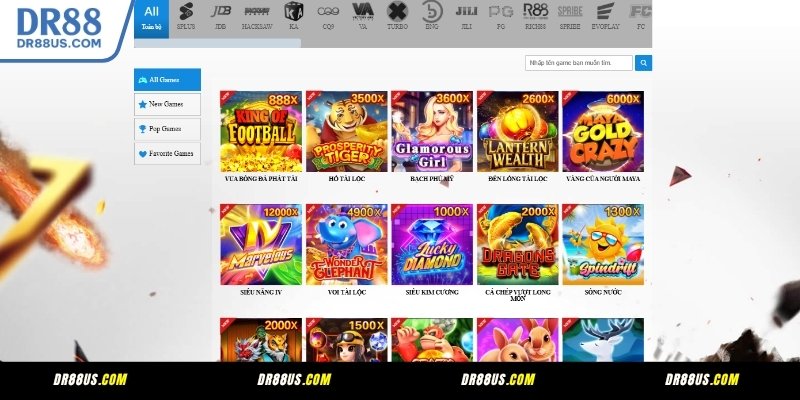Click the provider bar horizontal scrollbar
This screenshot has height=400, width=800.
(x=217, y=43)
